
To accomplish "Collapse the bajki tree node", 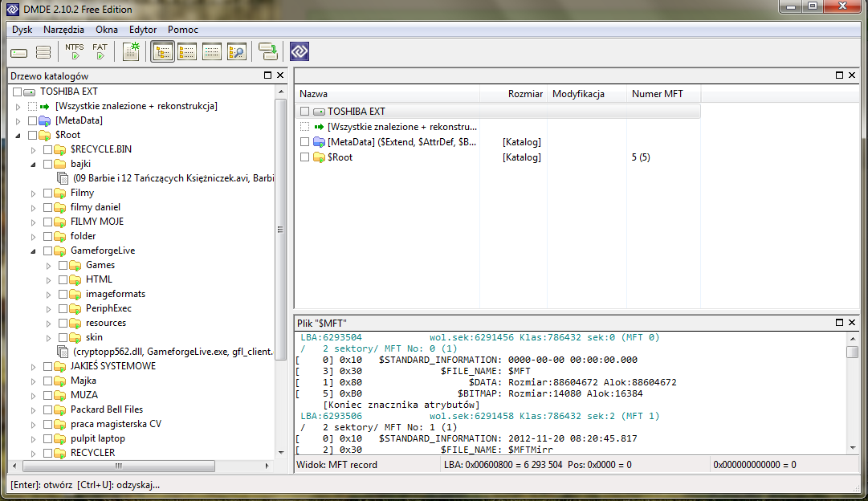I will [x=33, y=165].
